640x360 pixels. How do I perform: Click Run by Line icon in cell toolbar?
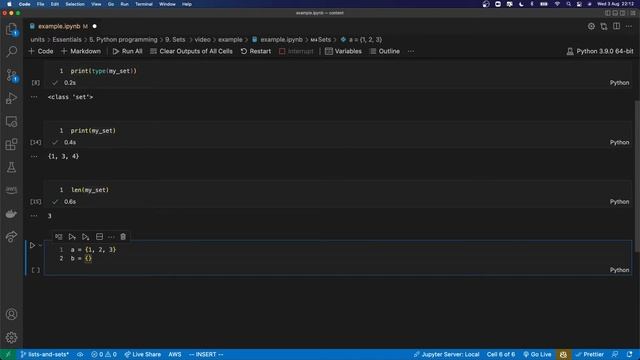click(x=59, y=237)
